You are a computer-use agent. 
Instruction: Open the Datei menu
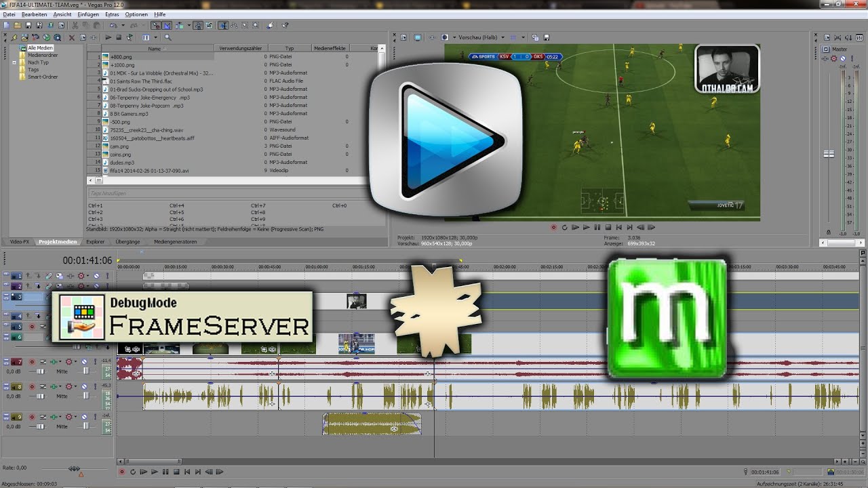(9, 14)
